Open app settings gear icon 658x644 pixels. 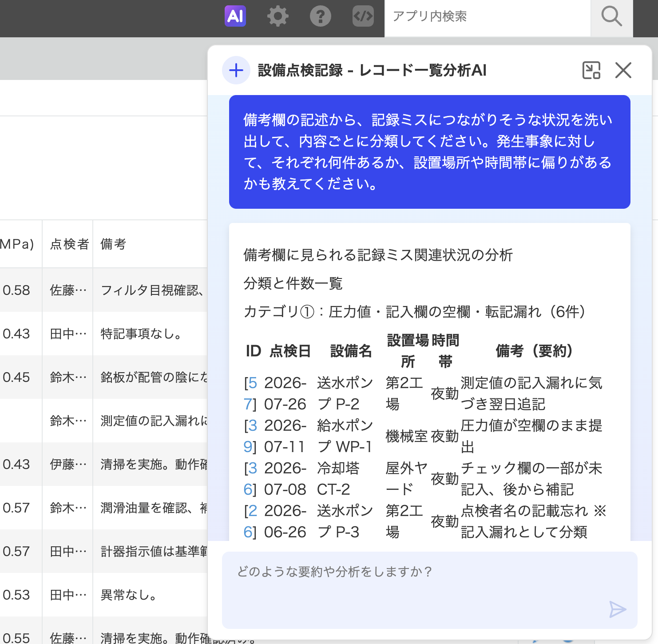pyautogui.click(x=278, y=16)
